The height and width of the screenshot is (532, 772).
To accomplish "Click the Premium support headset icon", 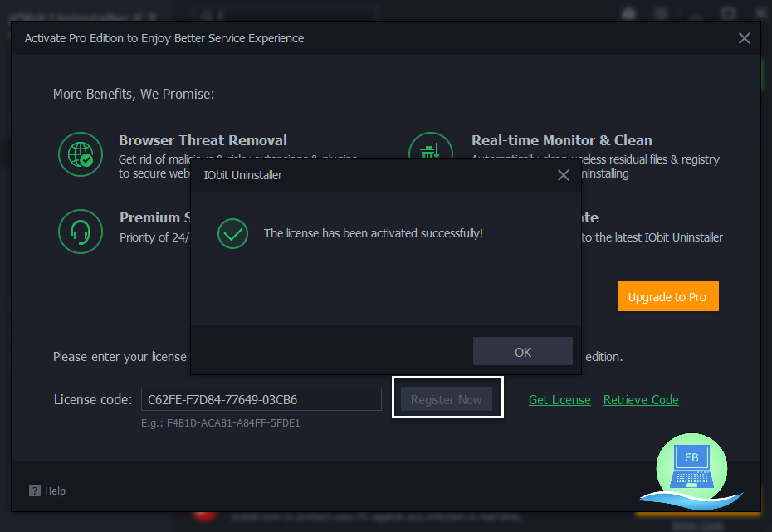I will coord(81,232).
